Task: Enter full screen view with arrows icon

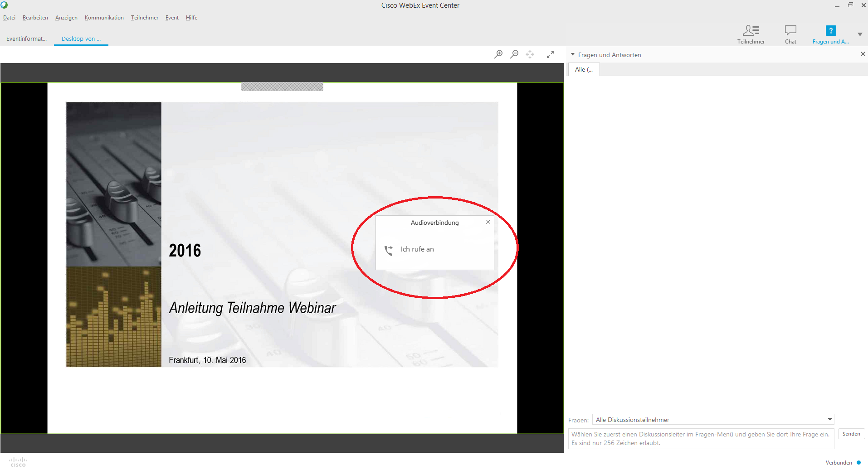Action: [x=550, y=54]
